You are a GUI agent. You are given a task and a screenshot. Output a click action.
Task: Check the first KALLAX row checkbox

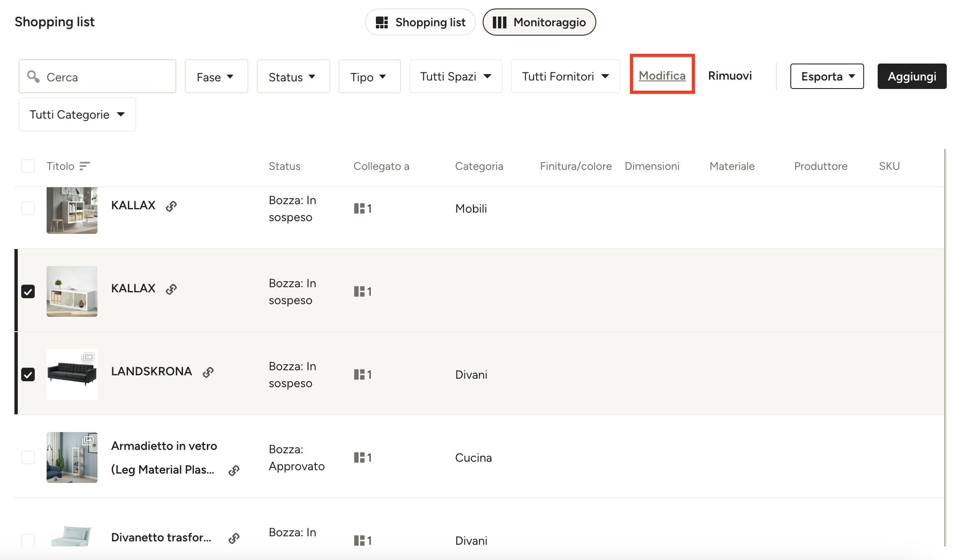[28, 208]
